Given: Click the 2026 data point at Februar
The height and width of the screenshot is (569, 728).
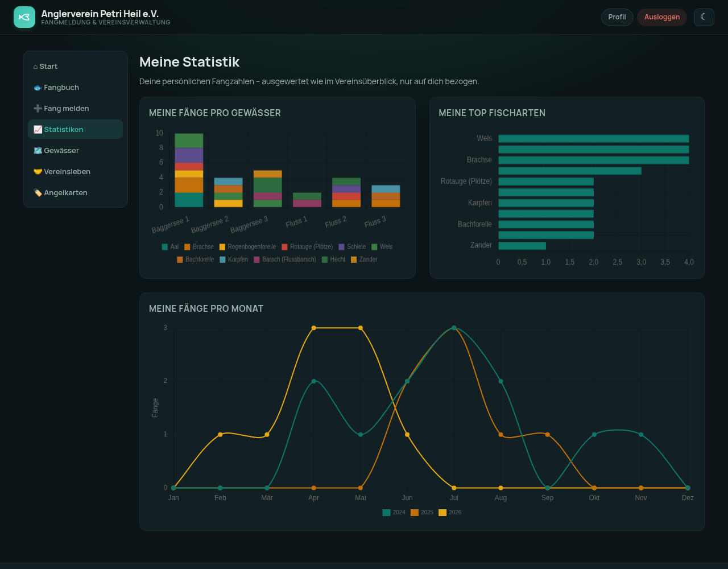Looking at the screenshot, I should click(220, 435).
